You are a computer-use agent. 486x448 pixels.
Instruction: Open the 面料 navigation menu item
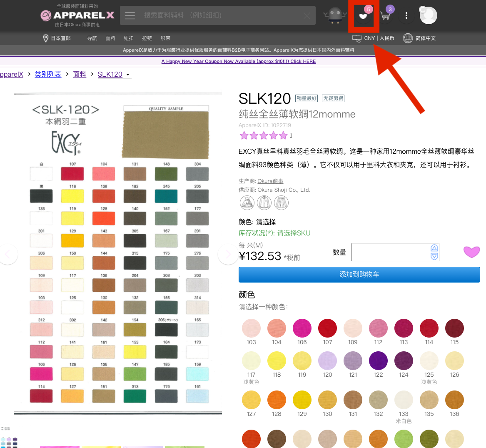click(110, 38)
